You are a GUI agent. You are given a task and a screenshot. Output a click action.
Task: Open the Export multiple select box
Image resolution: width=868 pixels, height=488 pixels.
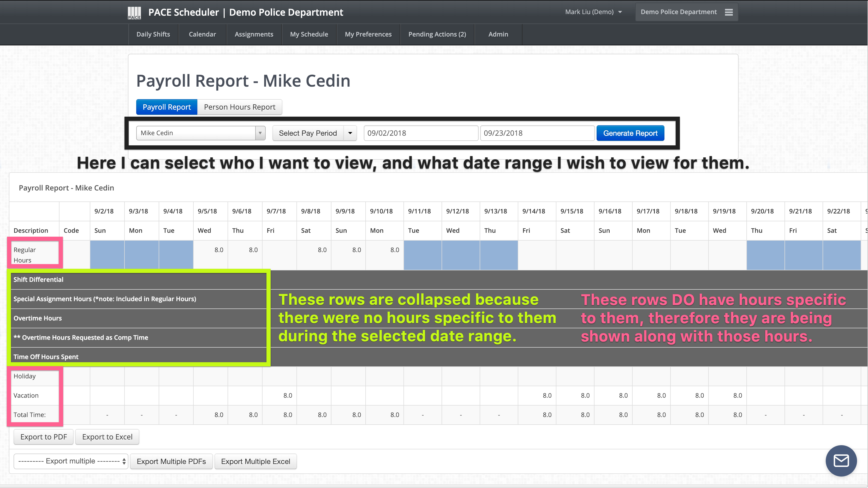(71, 461)
